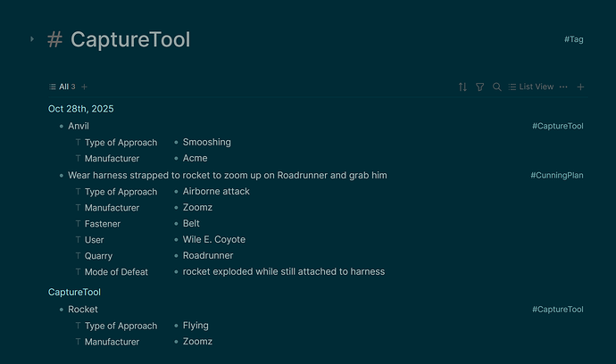Click the text field icon beside Fastener

78,224
